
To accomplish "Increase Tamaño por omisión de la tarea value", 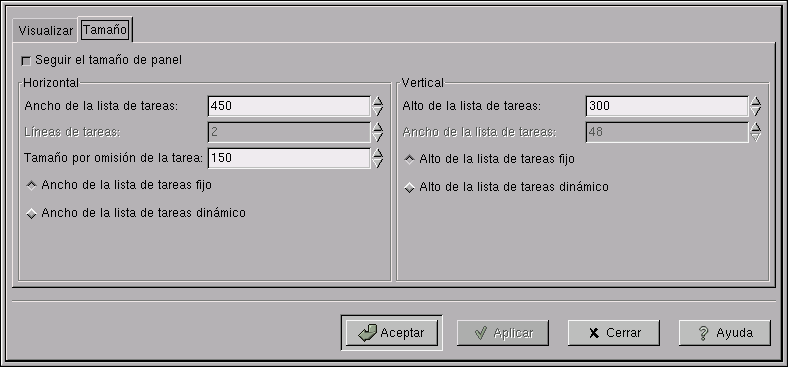I will tap(377, 153).
